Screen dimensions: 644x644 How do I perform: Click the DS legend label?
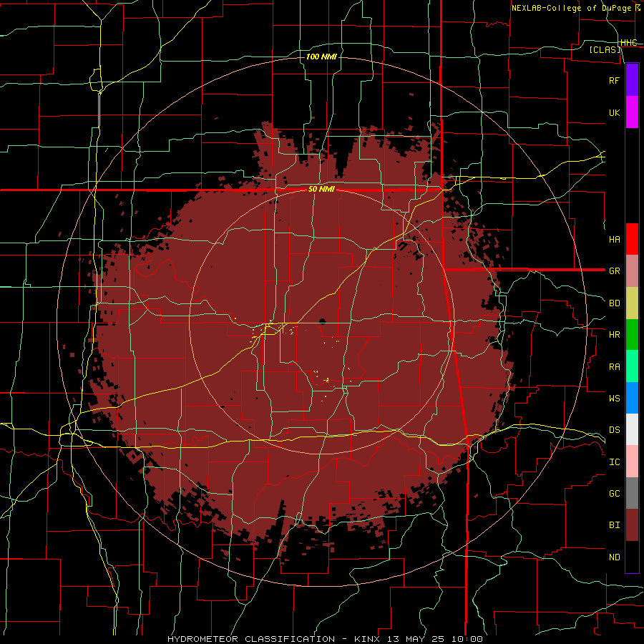coord(615,430)
